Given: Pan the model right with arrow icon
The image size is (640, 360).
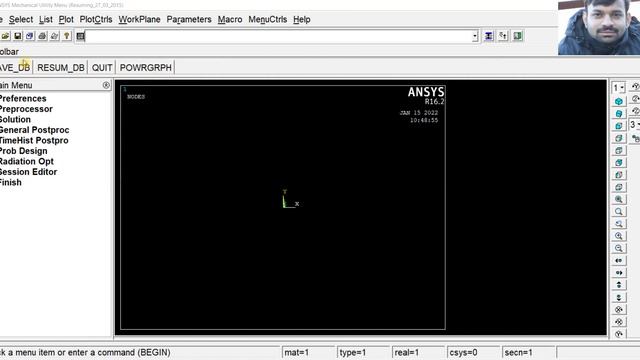Looking at the screenshot, I should pyautogui.click(x=619, y=273).
